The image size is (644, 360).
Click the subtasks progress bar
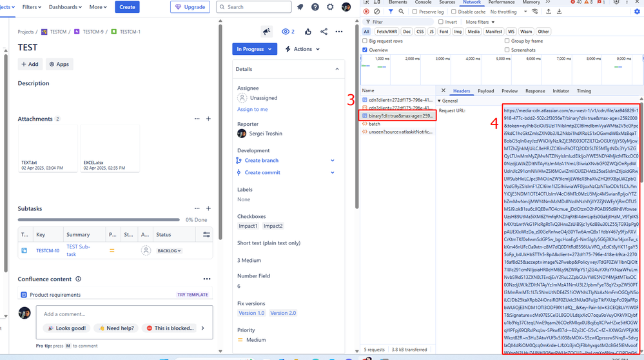click(99, 220)
